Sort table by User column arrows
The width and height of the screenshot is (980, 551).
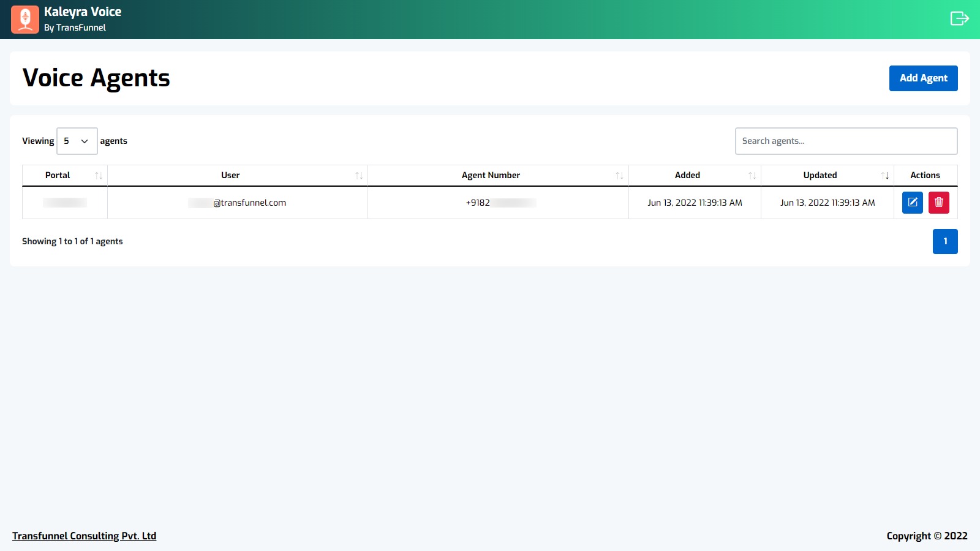click(x=359, y=176)
